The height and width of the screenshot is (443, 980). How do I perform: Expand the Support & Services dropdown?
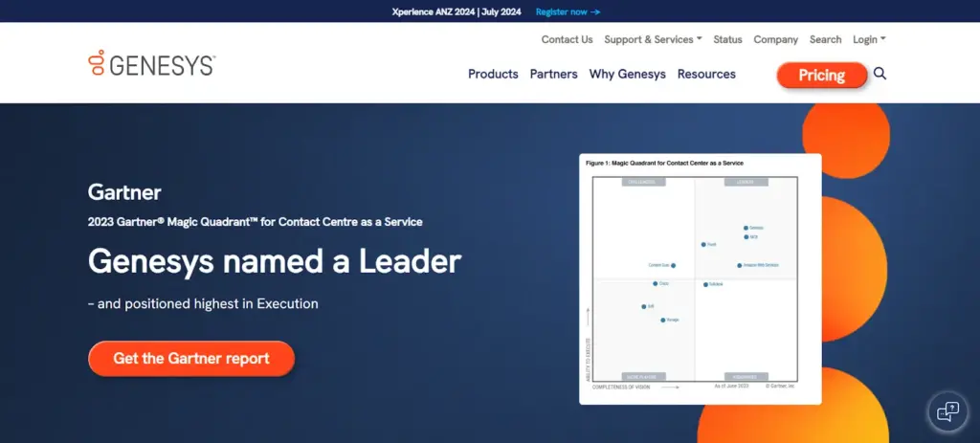pos(653,39)
